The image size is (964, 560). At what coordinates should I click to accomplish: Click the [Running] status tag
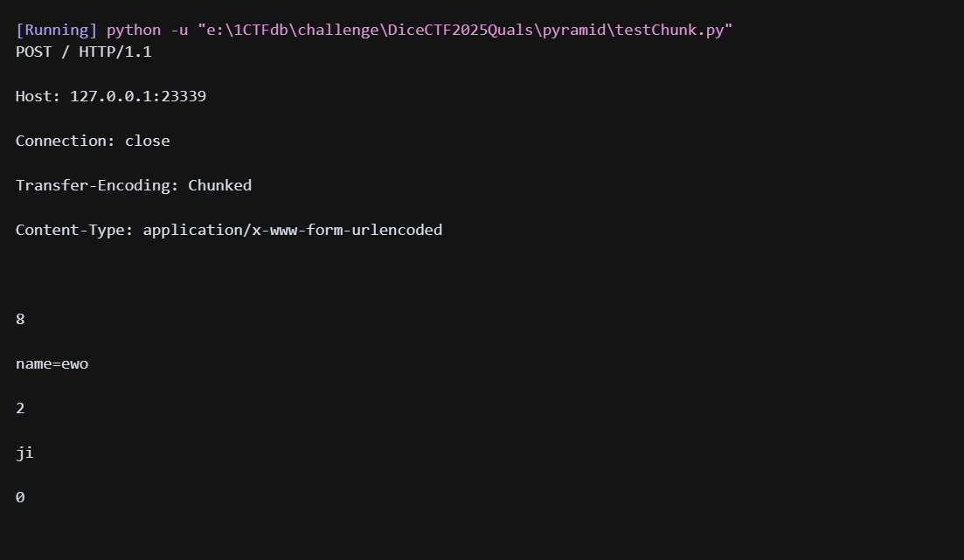(56, 30)
